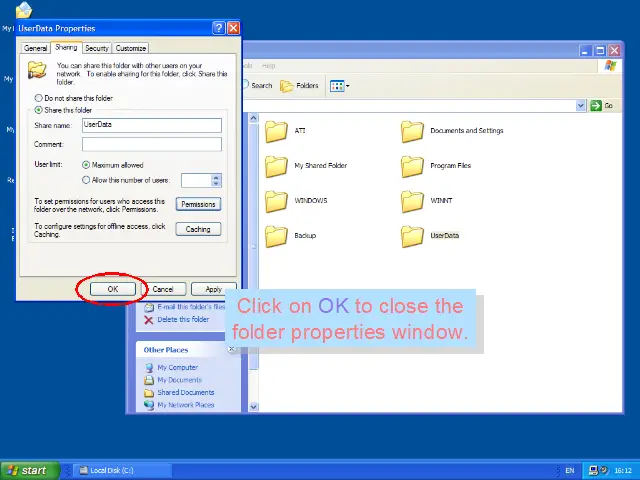640x480 pixels.
Task: Decrease the number of users spinner
Action: [x=216, y=183]
